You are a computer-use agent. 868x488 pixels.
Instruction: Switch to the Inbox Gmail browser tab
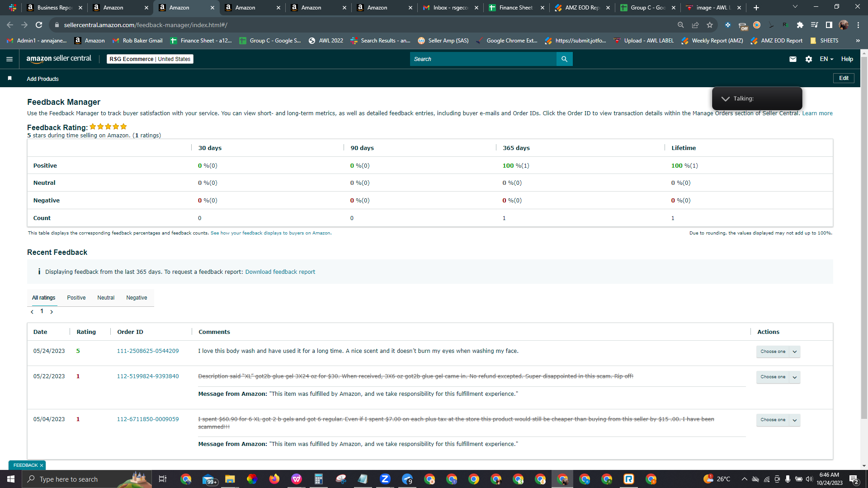tap(450, 8)
